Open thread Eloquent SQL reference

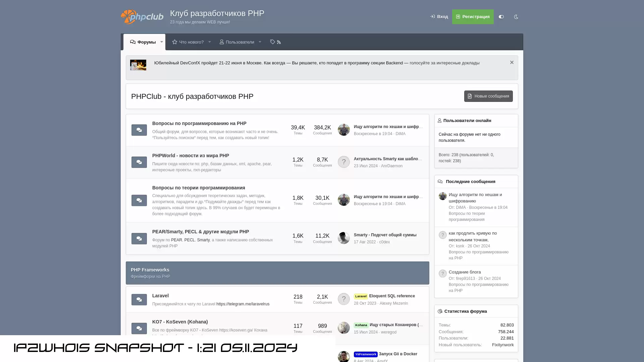(x=392, y=296)
